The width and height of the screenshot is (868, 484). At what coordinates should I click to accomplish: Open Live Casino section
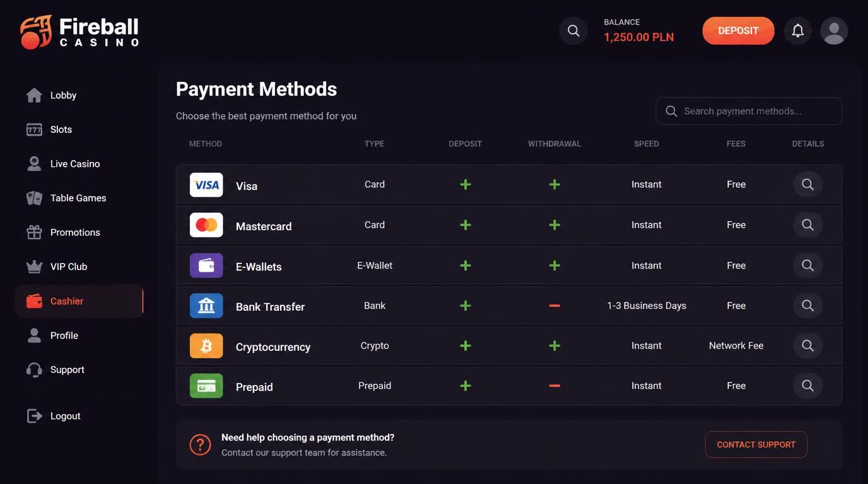tap(79, 164)
